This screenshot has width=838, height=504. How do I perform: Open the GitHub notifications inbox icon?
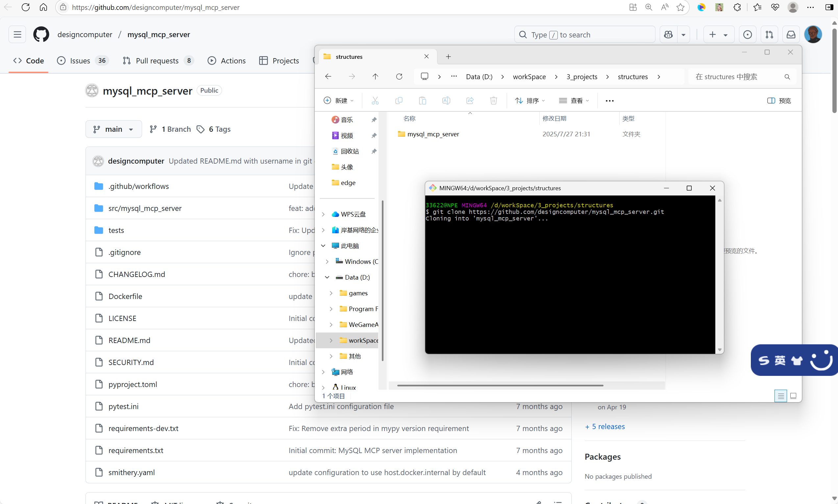point(791,34)
